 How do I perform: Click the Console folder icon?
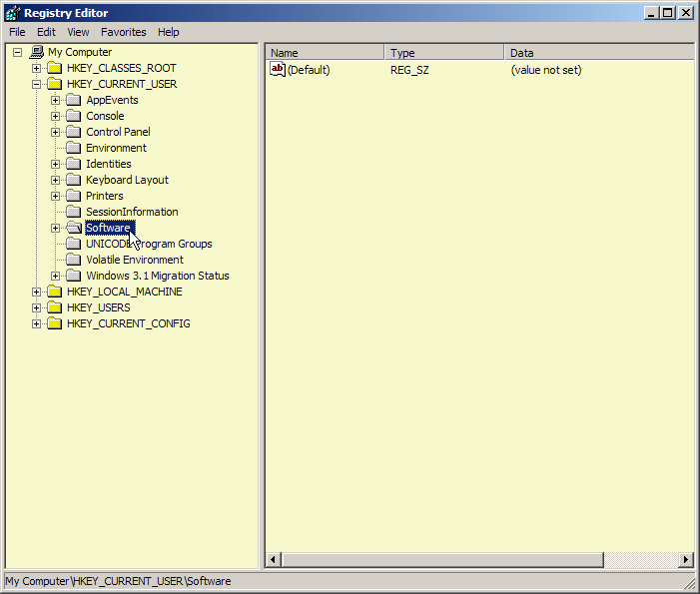click(74, 116)
